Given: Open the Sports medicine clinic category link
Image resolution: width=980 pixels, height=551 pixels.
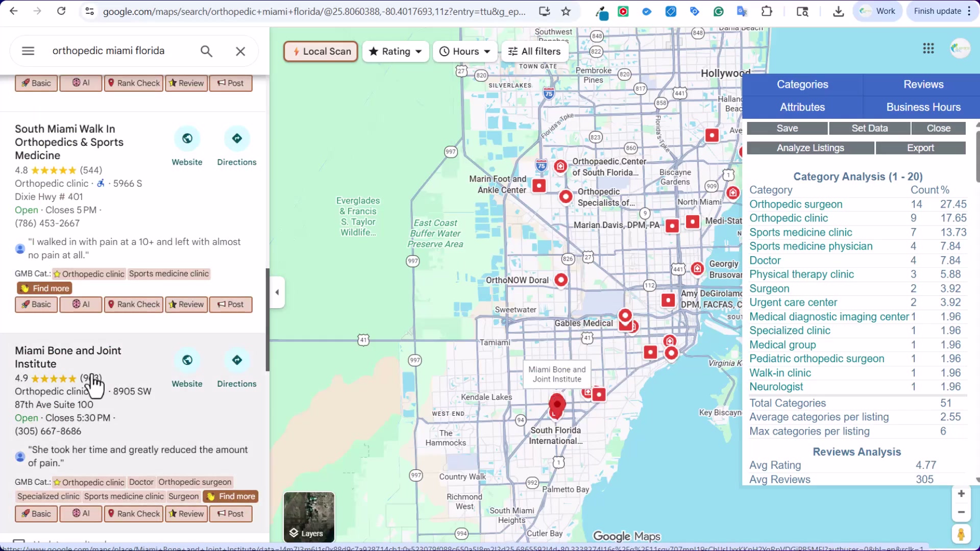Looking at the screenshot, I should 801,233.
